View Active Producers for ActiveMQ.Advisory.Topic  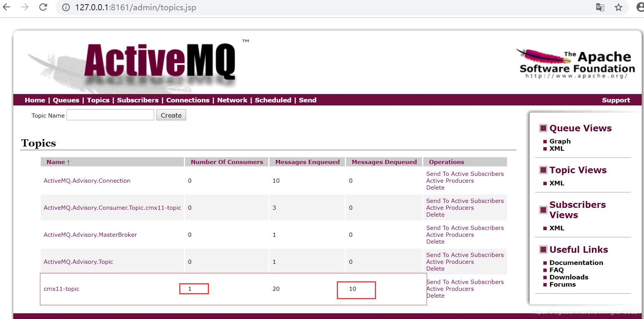(x=450, y=262)
